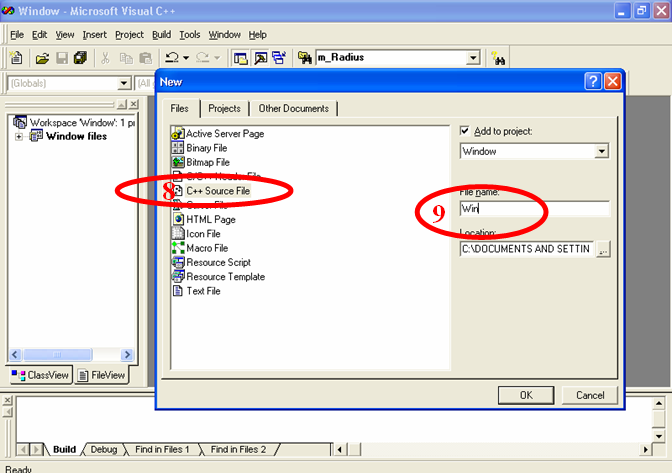Open the project name Window dropdown
This screenshot has height=473, width=672.
[601, 151]
